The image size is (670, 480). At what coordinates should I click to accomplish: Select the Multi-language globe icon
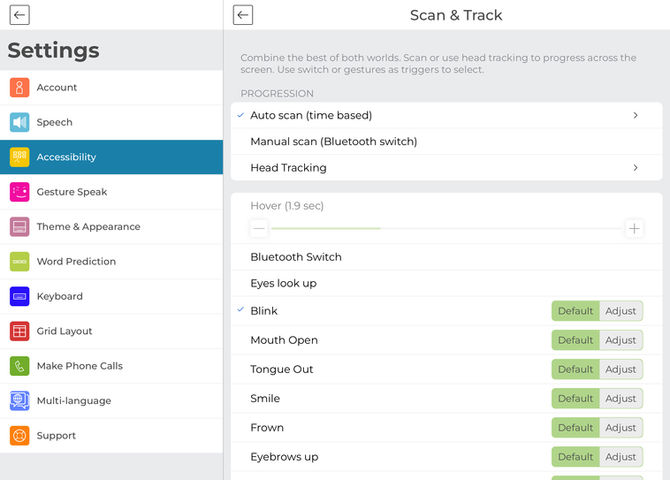coord(19,401)
